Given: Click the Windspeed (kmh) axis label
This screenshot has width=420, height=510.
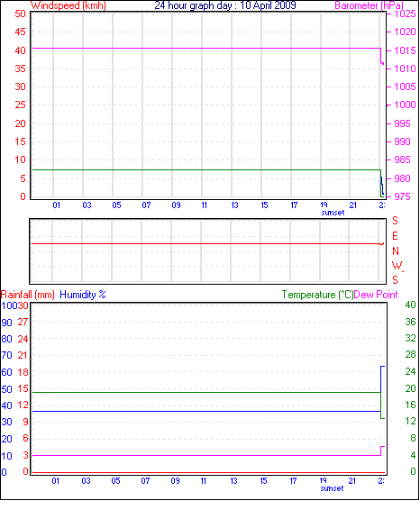Looking at the screenshot, I should [68, 5].
